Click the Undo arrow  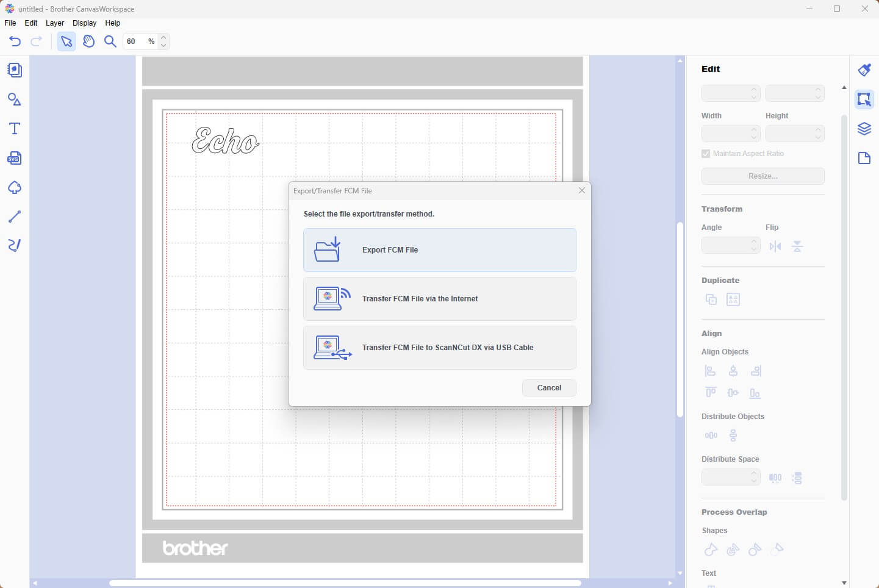coord(15,41)
